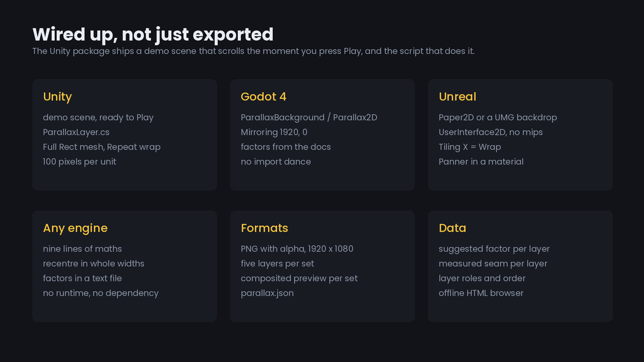Click 'PNG with alpha, 1920 x 1080'
Screen dimensions: 644x362
coord(297,249)
